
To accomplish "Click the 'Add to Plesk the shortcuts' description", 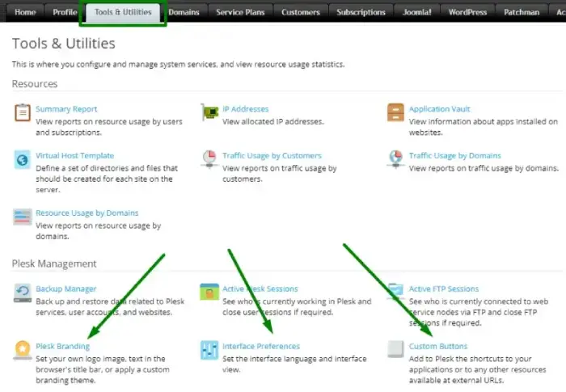I will tap(477, 369).
